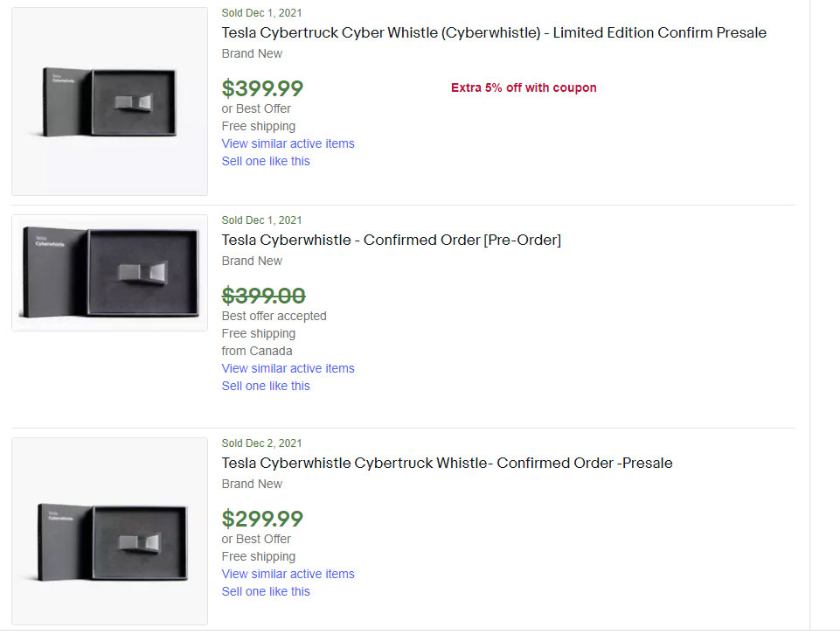Click the $399.99 sold price
Image resolution: width=840 pixels, height=635 pixels.
[x=262, y=88]
